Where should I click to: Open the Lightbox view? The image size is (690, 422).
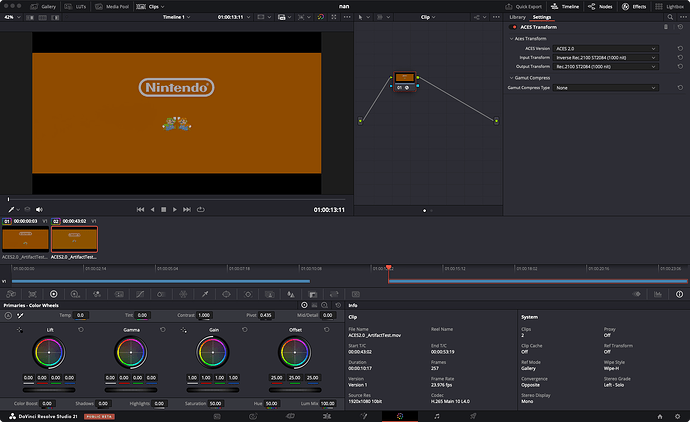pyautogui.click(x=670, y=7)
